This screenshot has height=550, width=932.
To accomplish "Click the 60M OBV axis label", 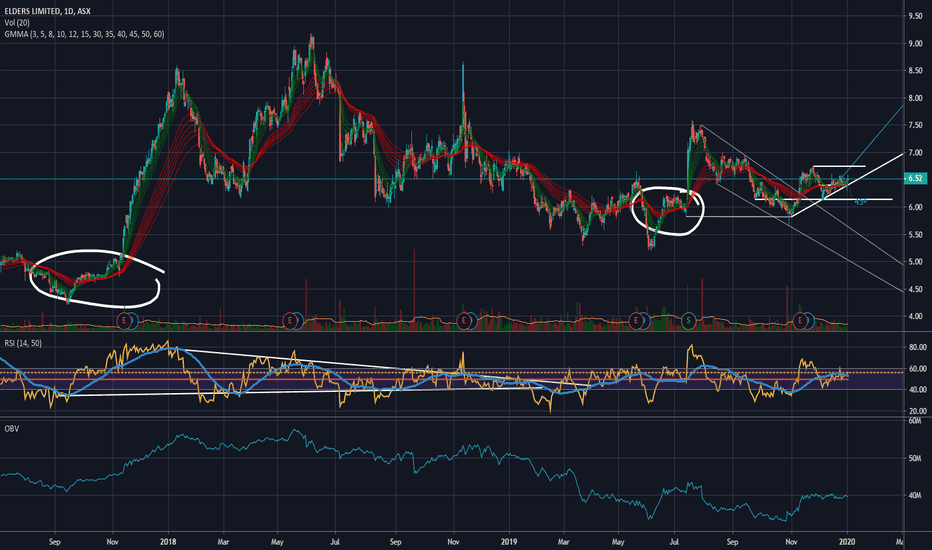I will click(915, 421).
